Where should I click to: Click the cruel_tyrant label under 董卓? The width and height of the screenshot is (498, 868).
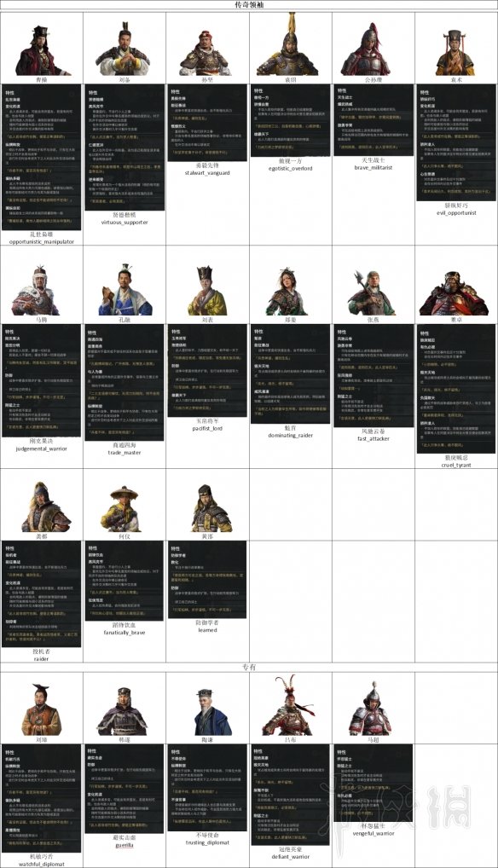pos(456,466)
